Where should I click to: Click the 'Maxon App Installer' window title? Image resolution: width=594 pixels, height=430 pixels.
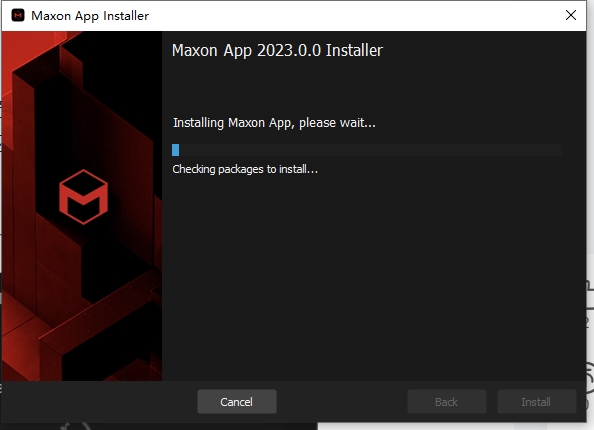[90, 16]
